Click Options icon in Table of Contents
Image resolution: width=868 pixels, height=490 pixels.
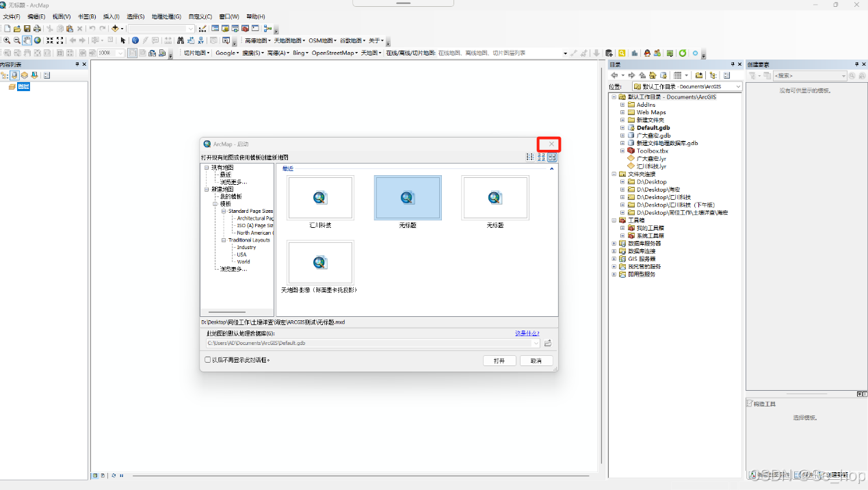tap(47, 75)
